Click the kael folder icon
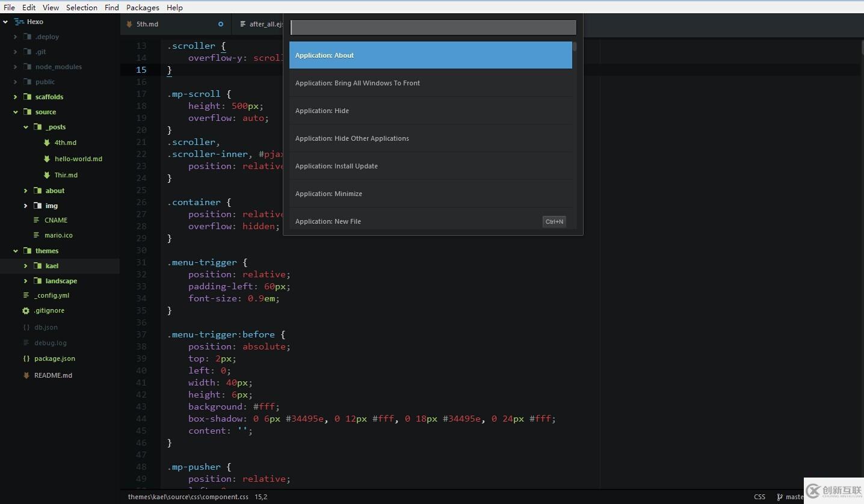Viewport: 864px width, 504px height. click(x=37, y=266)
